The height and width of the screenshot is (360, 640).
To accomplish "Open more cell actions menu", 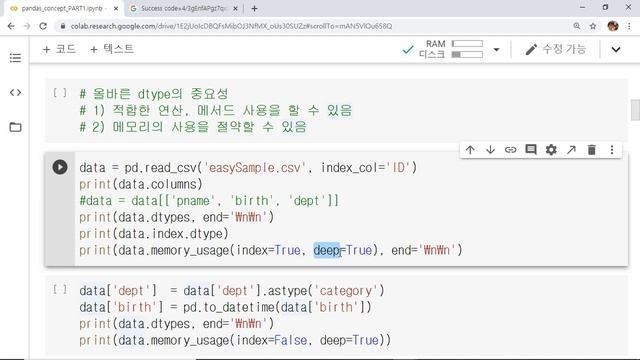I will point(611,150).
